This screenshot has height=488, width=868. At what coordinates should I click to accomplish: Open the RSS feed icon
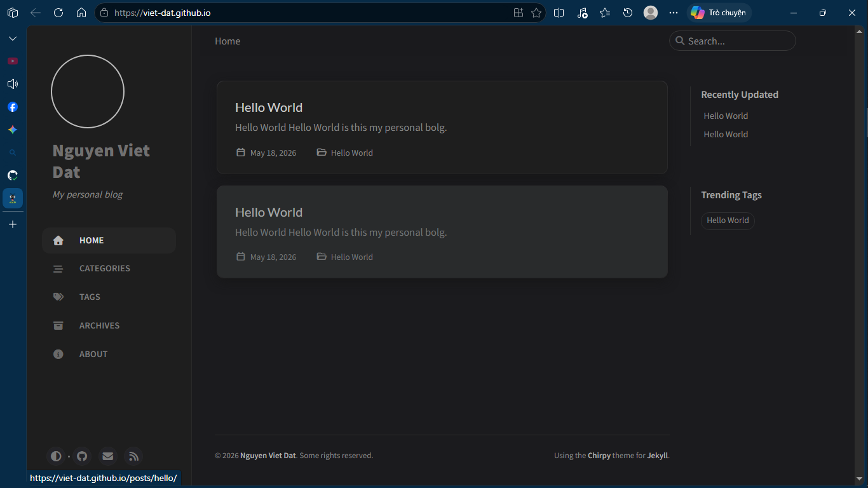133,456
